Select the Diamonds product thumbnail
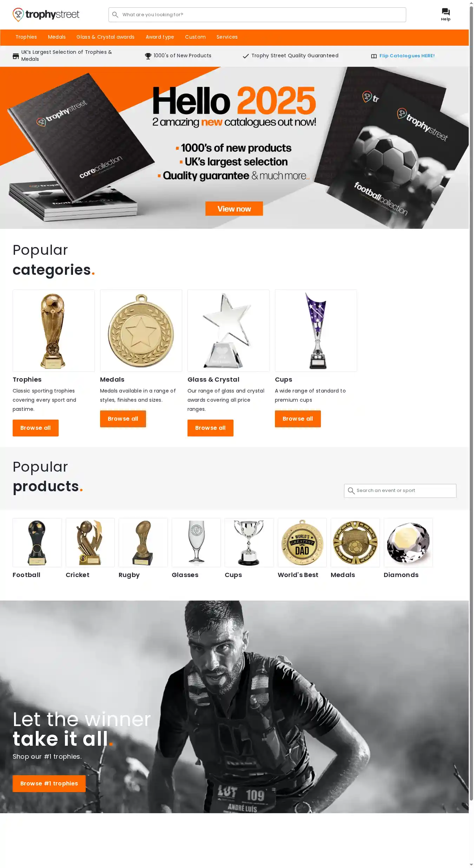 pyautogui.click(x=408, y=543)
